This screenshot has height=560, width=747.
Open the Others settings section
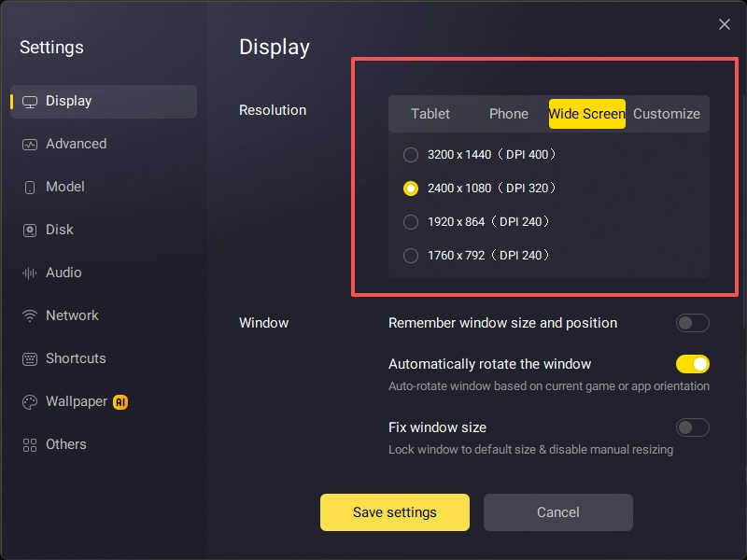[x=104, y=445]
